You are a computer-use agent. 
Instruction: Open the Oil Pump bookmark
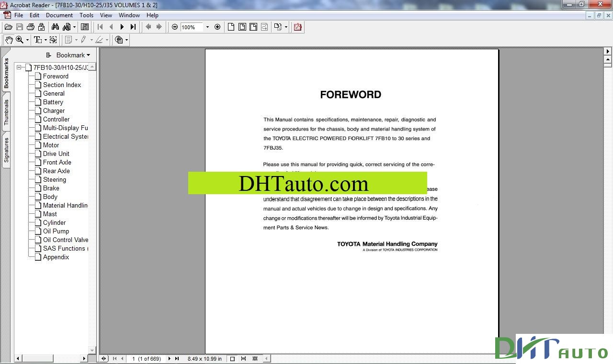[56, 231]
